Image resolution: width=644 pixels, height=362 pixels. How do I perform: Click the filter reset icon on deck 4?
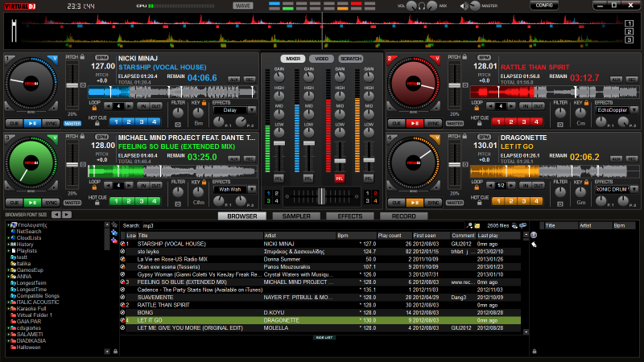click(x=560, y=204)
